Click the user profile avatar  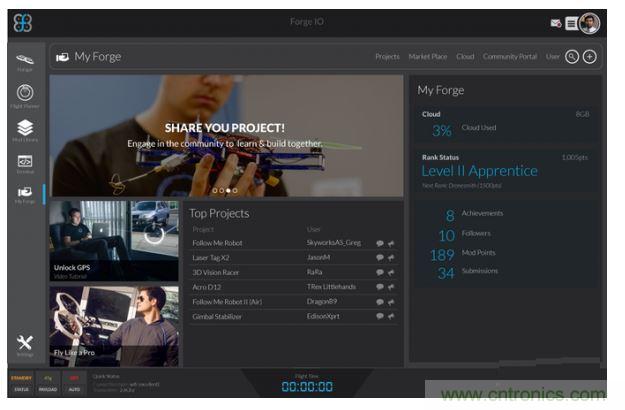[589, 23]
